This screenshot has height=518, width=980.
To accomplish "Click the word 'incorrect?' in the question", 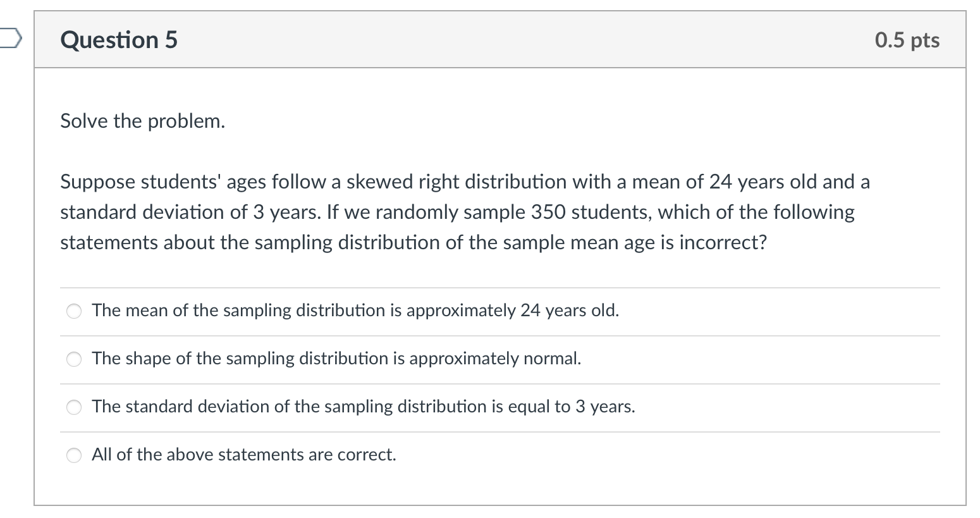I will point(723,243).
